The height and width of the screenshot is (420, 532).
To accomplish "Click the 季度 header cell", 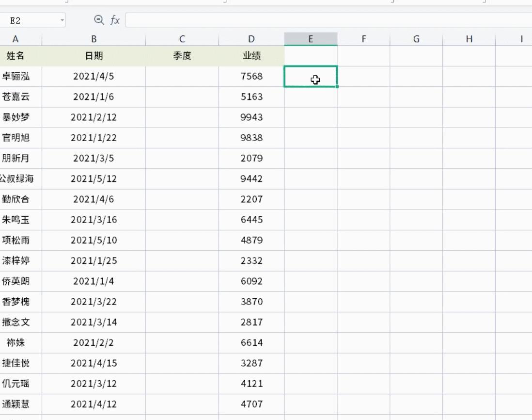I will (x=182, y=56).
